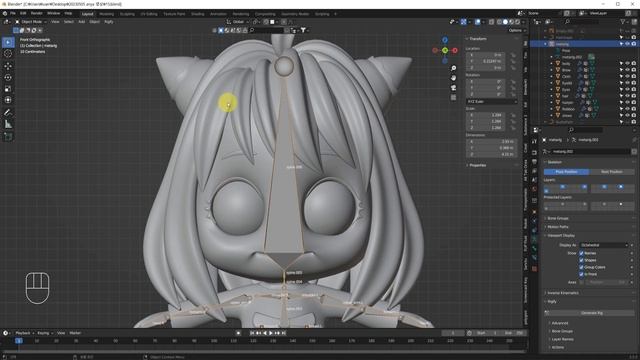The width and height of the screenshot is (640, 360).
Task: Select the Transform tool
Action: point(8,100)
